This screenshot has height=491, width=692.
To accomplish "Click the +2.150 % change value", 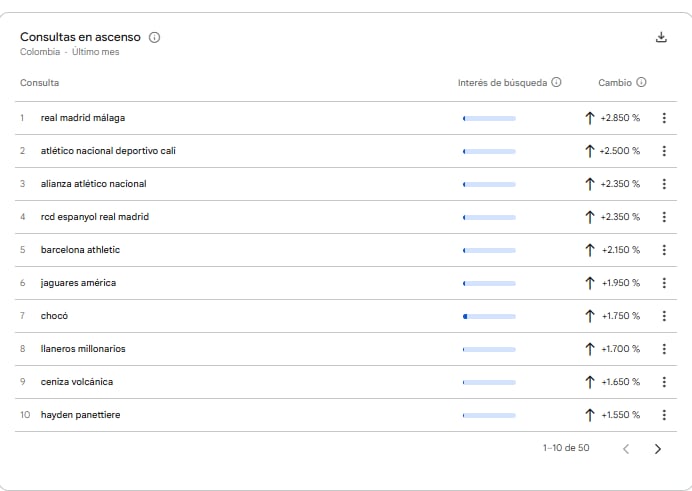I will (x=621, y=250).
